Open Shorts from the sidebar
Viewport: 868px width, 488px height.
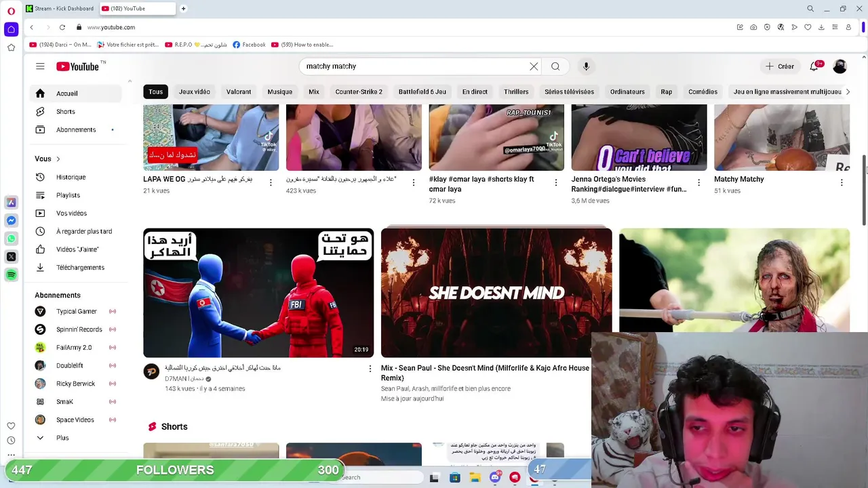click(76, 112)
